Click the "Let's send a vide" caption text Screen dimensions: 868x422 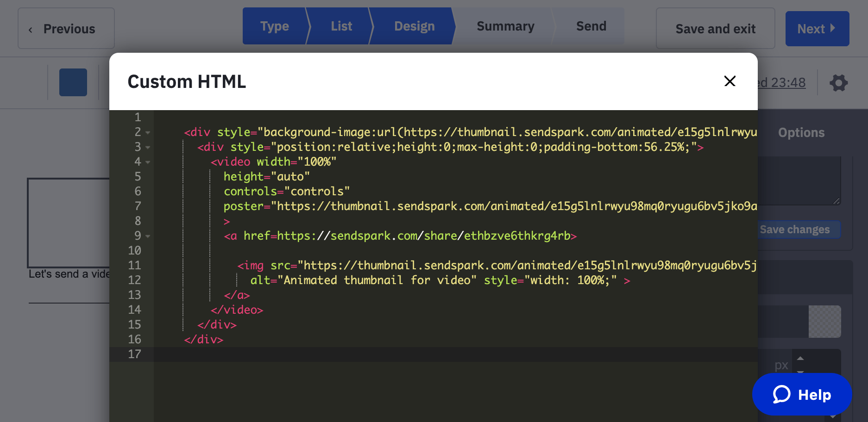tap(69, 274)
